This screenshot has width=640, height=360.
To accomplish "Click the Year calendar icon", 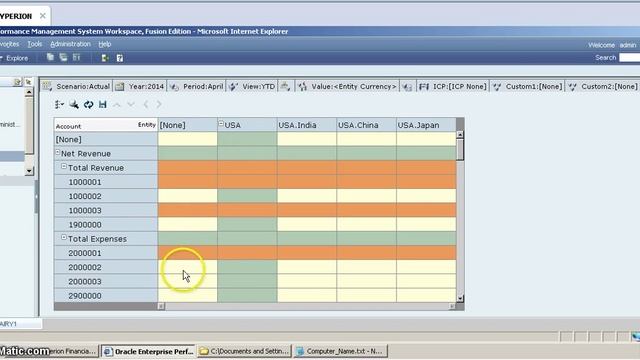I will point(120,86).
